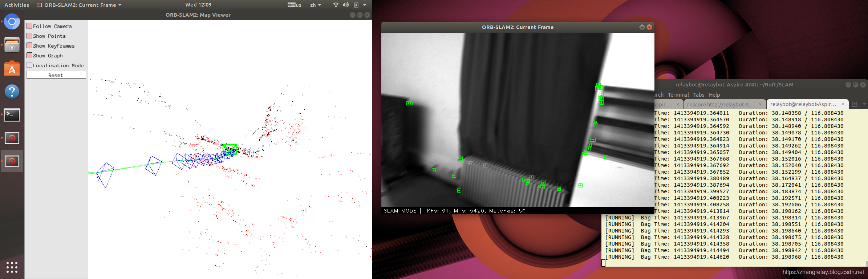Click the Activities button
Screen dimensions: 868x279
[17, 5]
